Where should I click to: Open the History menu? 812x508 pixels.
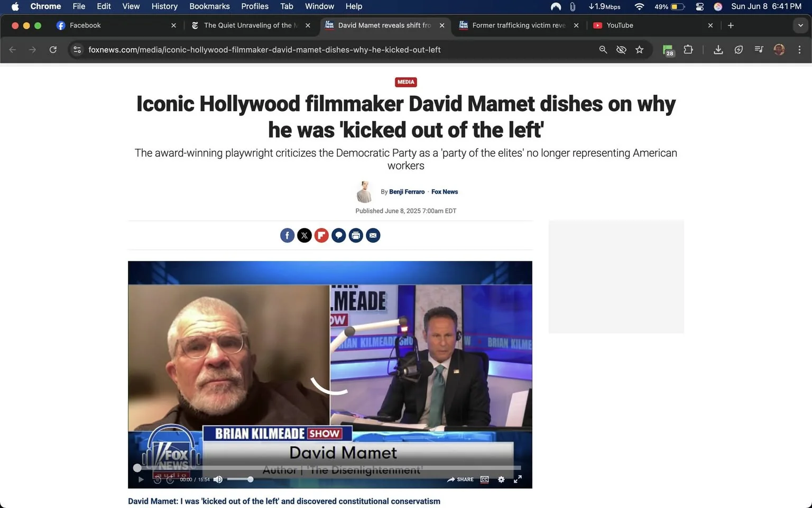(164, 6)
